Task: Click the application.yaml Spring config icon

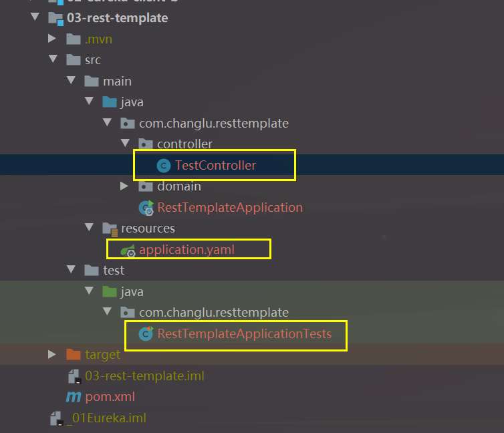Action: click(x=127, y=251)
